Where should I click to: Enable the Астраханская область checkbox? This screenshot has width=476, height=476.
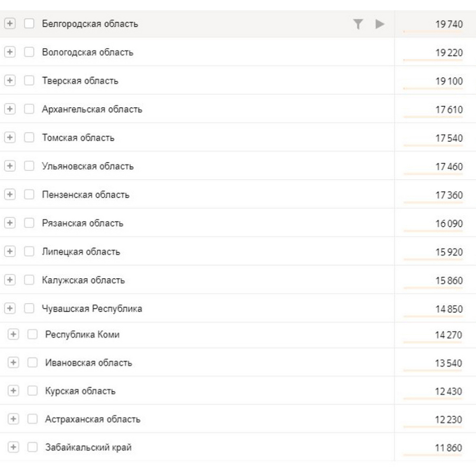tap(32, 419)
